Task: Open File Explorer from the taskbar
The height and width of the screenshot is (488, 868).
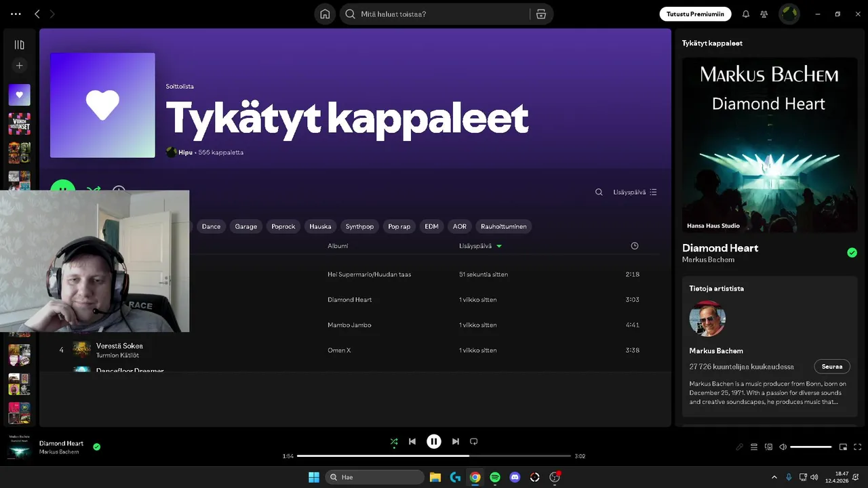Action: [x=435, y=477]
